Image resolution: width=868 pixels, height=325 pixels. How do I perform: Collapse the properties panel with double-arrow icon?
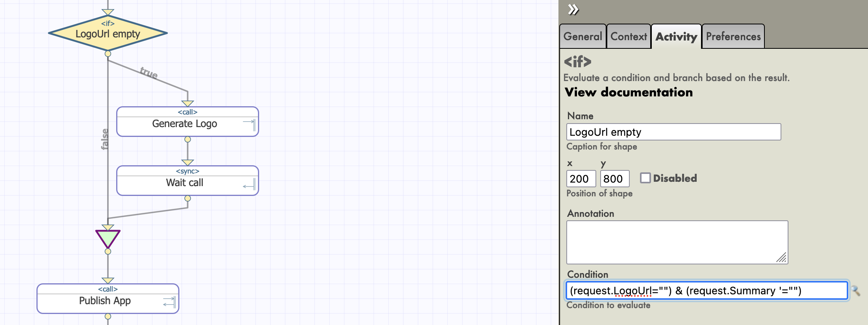tap(573, 9)
